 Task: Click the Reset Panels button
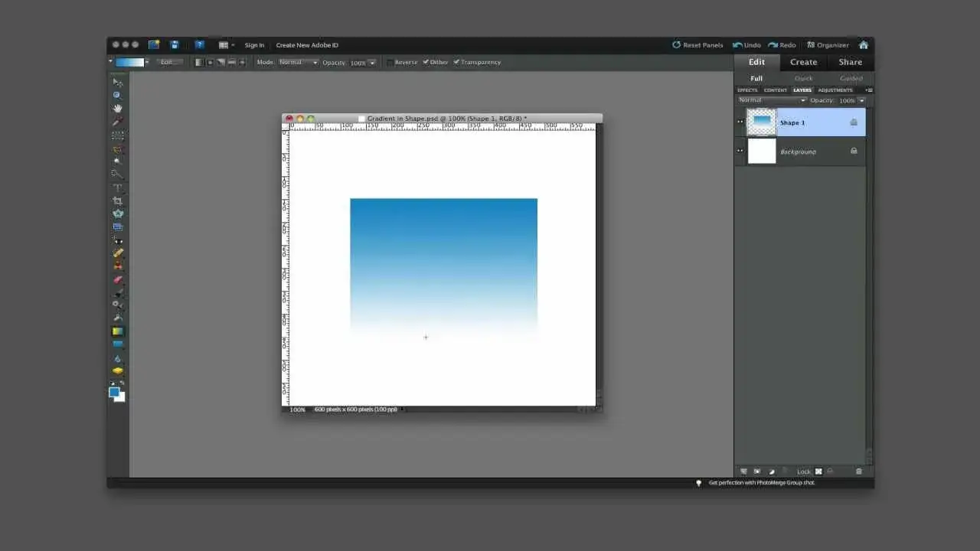coord(697,44)
